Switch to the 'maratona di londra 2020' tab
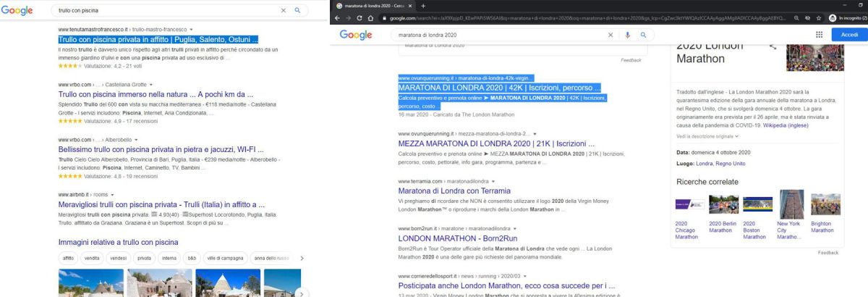868x297 pixels. [x=373, y=5]
